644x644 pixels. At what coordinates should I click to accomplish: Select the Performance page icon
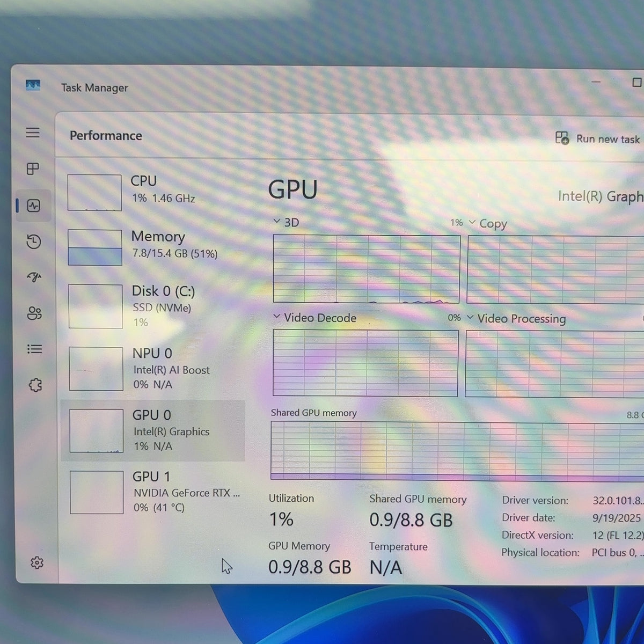click(34, 206)
